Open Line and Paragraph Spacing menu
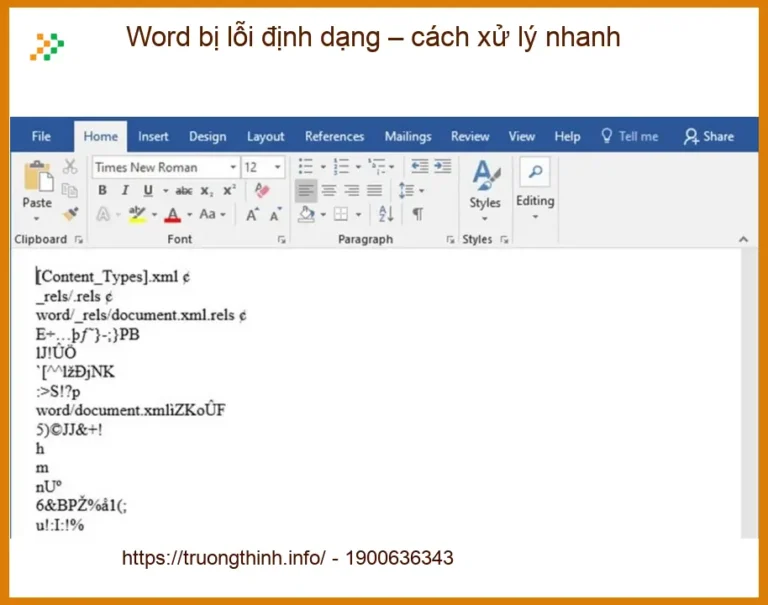Image resolution: width=768 pixels, height=605 pixels. 411,190
